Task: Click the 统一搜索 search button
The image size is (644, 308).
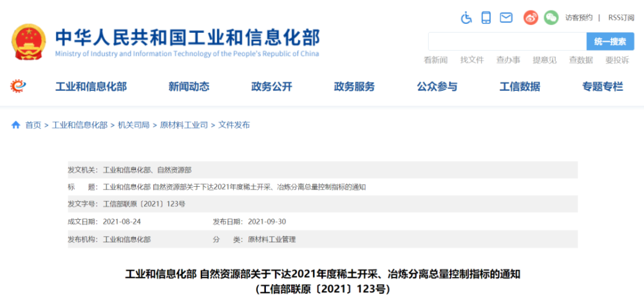Action: point(610,41)
